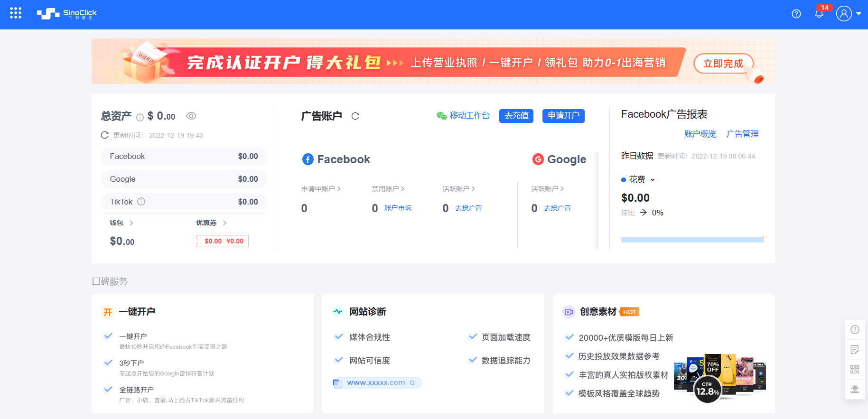Click the www.xxxxx.com search field
Image resolution: width=868 pixels, height=419 pixels.
coord(377,383)
